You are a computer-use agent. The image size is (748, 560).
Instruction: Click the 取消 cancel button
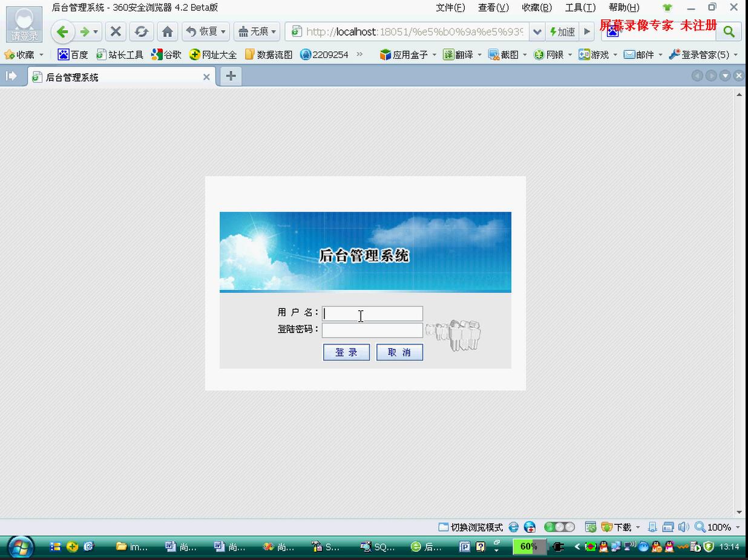coord(399,352)
